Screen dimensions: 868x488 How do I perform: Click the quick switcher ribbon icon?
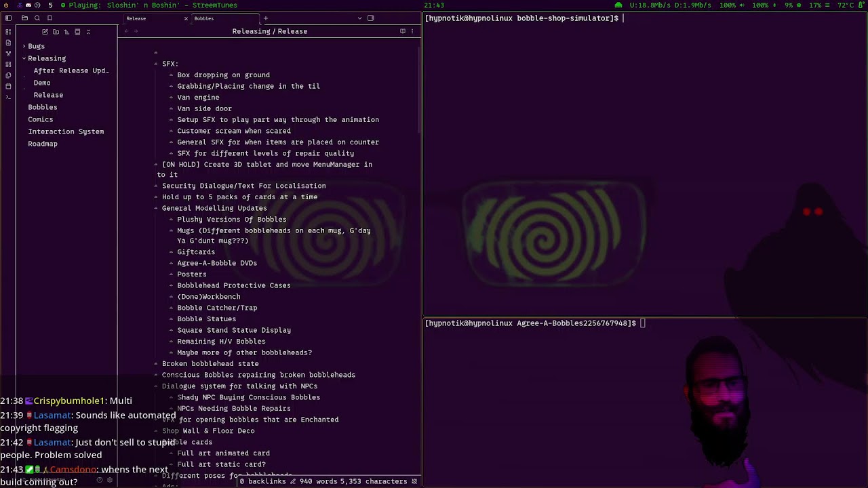coord(8,32)
